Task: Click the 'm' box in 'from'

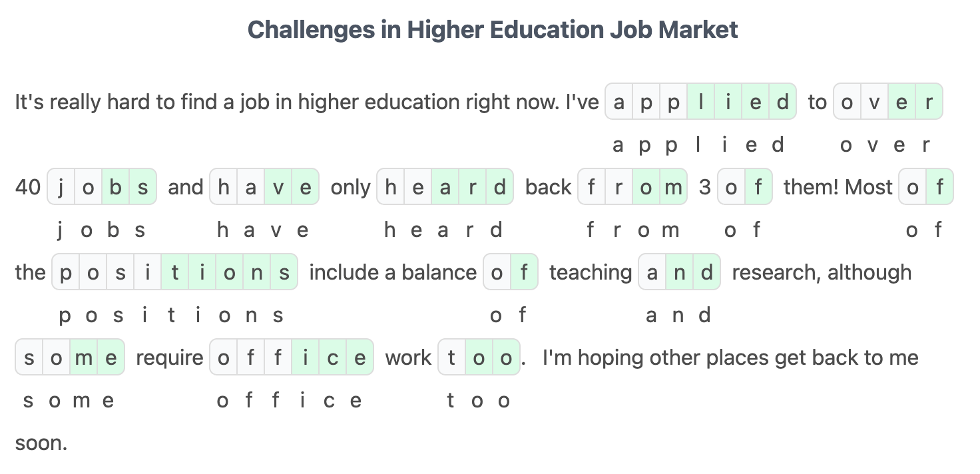Action: tap(672, 187)
